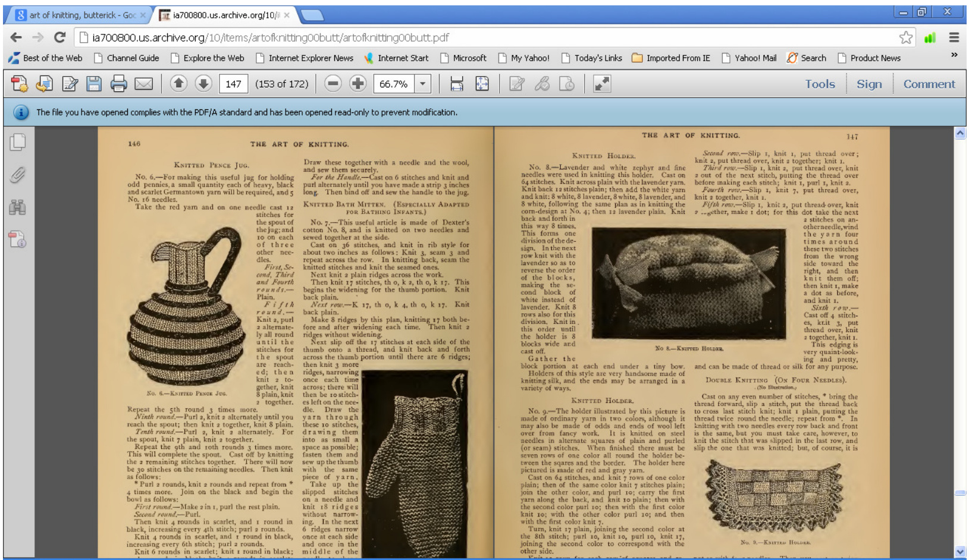The image size is (969, 560).
Task: Click the "(153 of 172)" page count text
Action: [282, 84]
